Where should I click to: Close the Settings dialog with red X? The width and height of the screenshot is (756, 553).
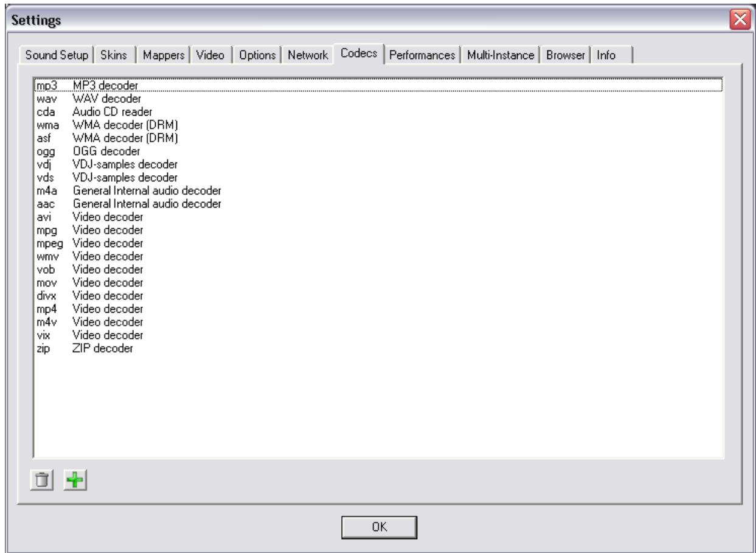pos(740,20)
